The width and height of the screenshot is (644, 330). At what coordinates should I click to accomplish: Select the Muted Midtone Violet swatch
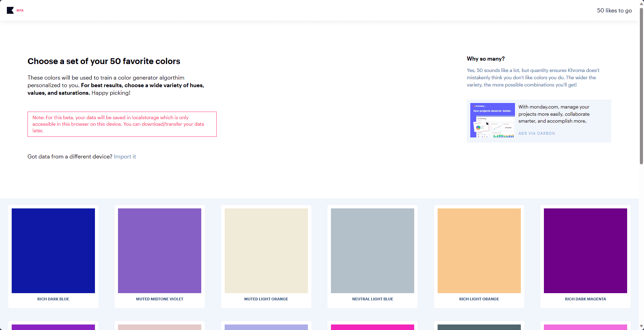click(160, 251)
